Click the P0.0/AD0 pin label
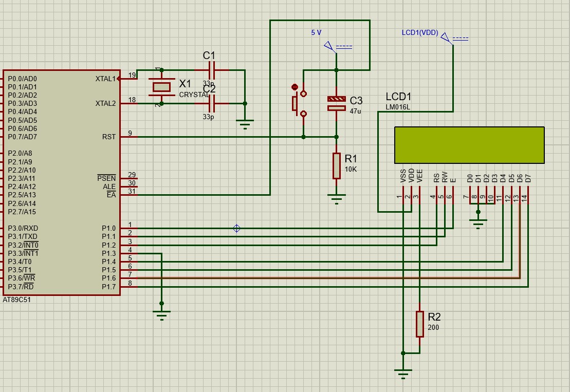Screen dimensions: 570x392 (x=23, y=79)
